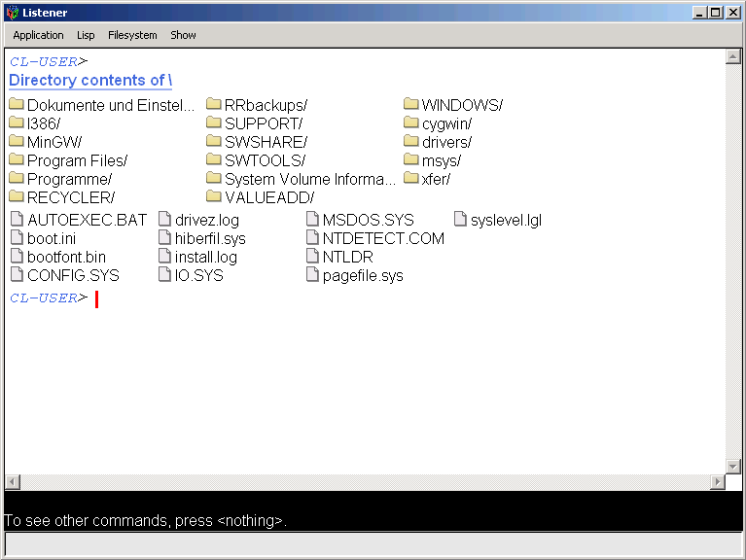The image size is (746, 560).
Task: Click the VALUEADD/ folder icon
Action: tap(214, 196)
